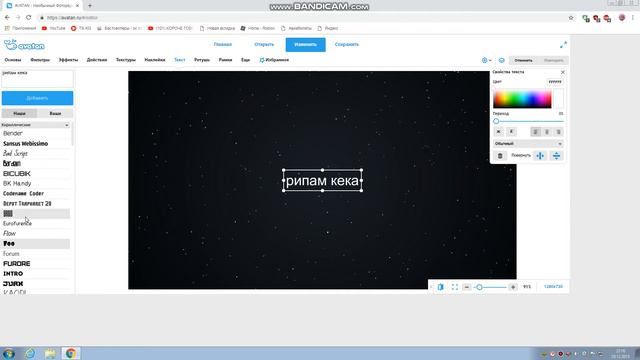Viewport: 640px width, 360px height.
Task: Select the Sansus Webissimo font
Action: pyautogui.click(x=36, y=144)
